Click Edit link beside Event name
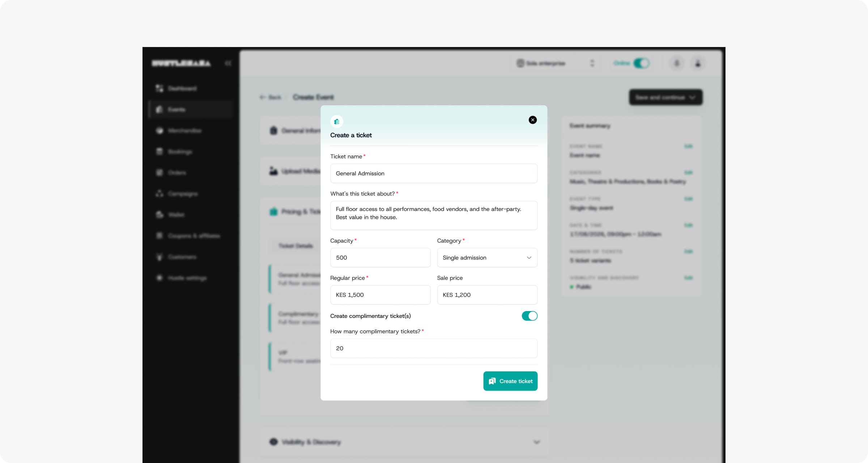 (688, 146)
